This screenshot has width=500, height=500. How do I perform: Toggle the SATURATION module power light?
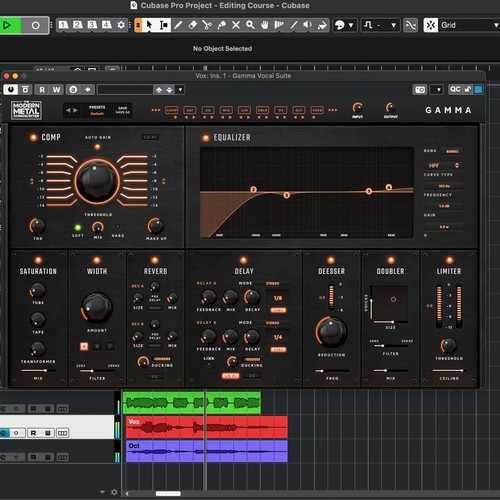pos(38,260)
